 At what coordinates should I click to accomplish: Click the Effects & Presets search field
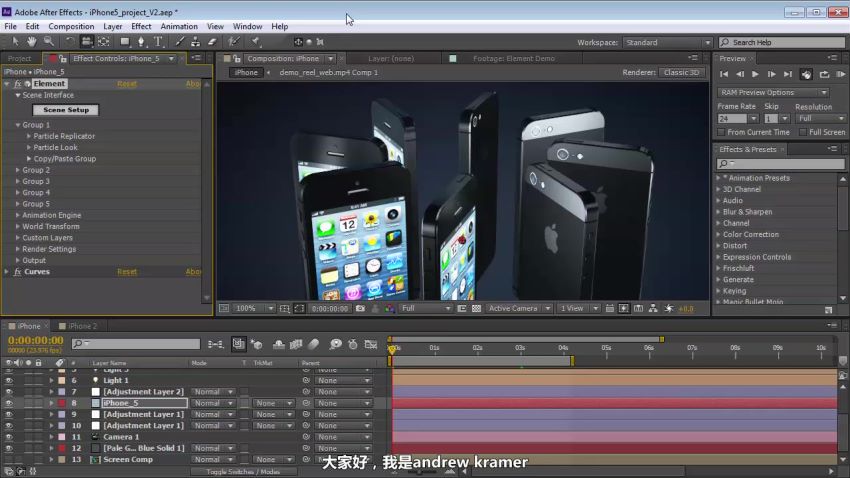781,163
